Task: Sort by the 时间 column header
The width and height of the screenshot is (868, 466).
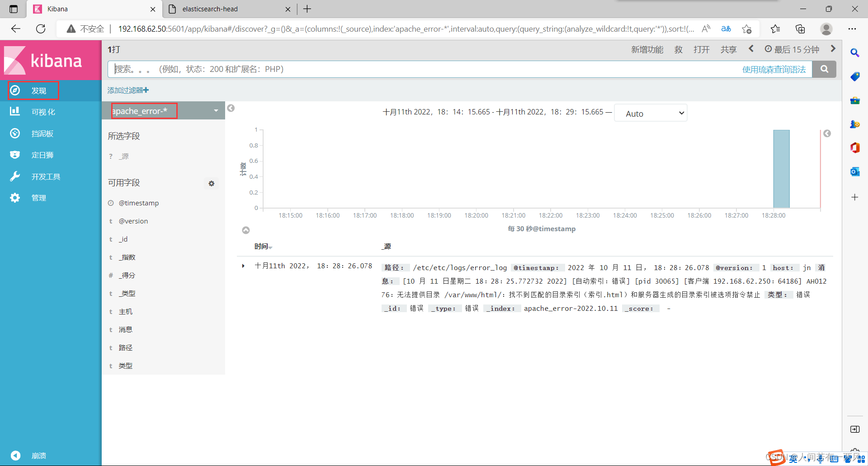Action: [x=263, y=247]
